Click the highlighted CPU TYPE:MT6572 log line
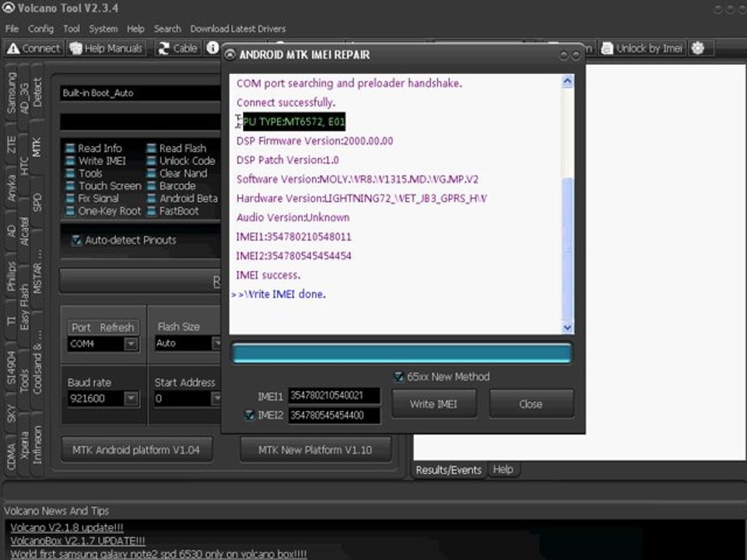This screenshot has width=747, height=560. pos(294,121)
